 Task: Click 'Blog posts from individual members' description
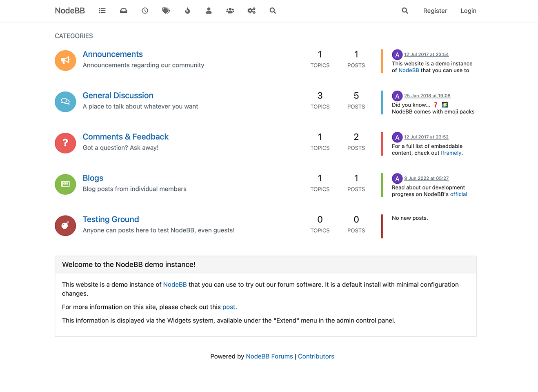134,189
